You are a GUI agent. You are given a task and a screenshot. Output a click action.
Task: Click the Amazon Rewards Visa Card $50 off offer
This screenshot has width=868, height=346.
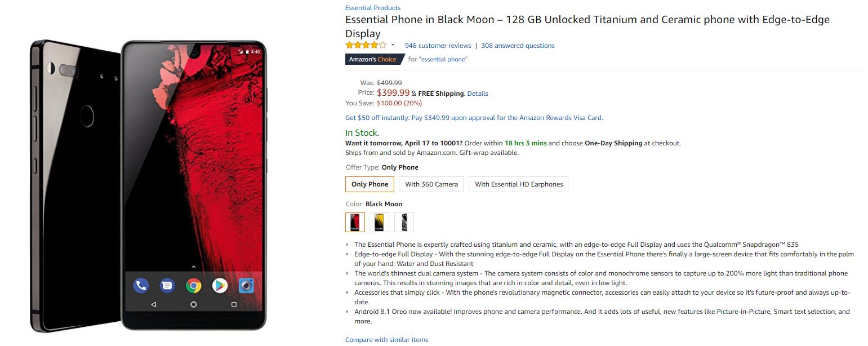pos(474,118)
